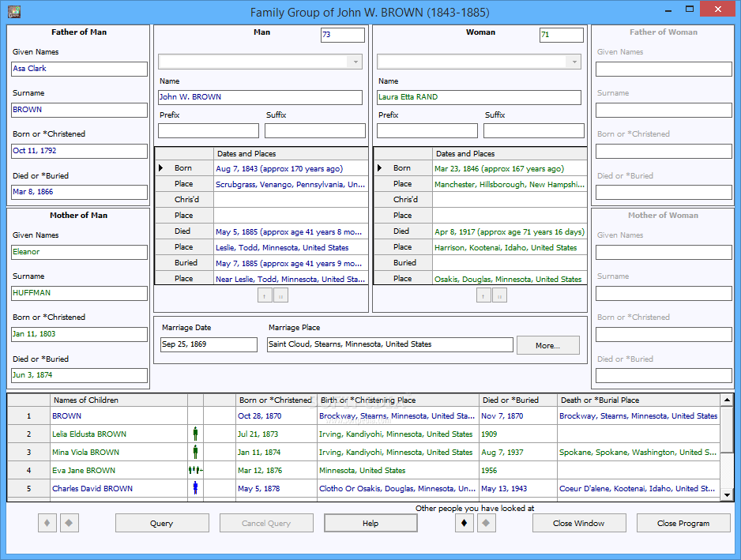Viewport: 741px width, 560px height.
Task: Click up-arrow button beneath the Man's dates table
Action: (x=265, y=295)
